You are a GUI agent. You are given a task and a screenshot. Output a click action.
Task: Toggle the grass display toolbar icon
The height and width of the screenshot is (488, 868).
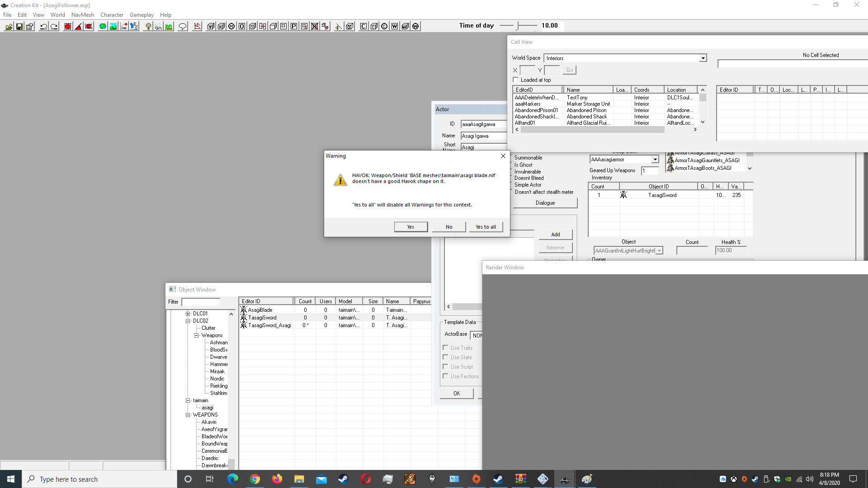coord(169,27)
